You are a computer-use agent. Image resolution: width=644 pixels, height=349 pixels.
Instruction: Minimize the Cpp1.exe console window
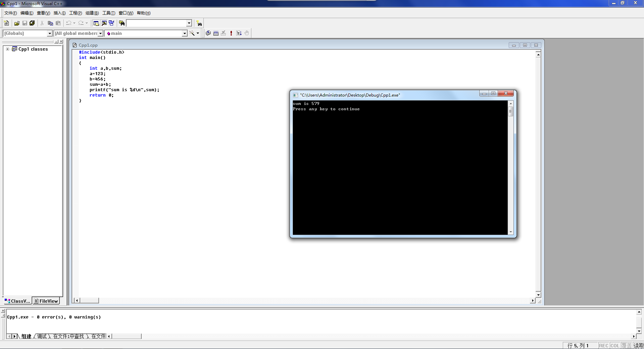point(484,94)
